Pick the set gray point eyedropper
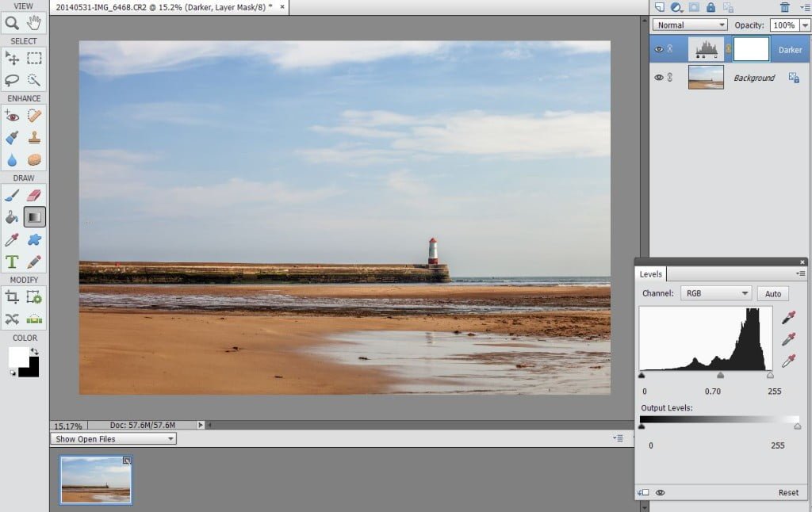Viewport: 812px width, 512px height. 788,339
